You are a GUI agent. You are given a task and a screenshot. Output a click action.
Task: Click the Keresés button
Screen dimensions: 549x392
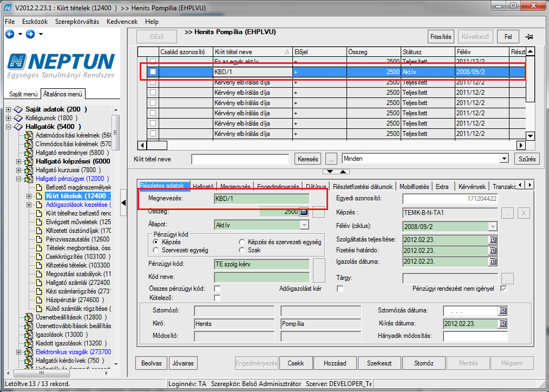tap(308, 159)
